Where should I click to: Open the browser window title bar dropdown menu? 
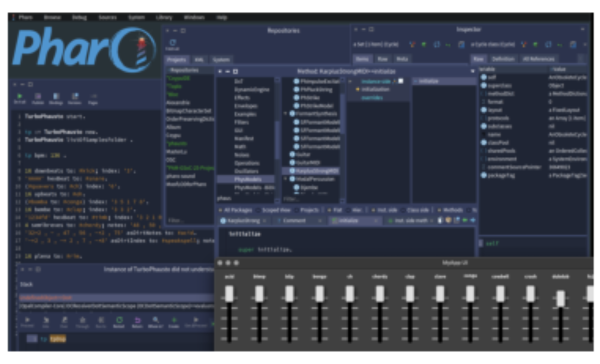pos(472,71)
